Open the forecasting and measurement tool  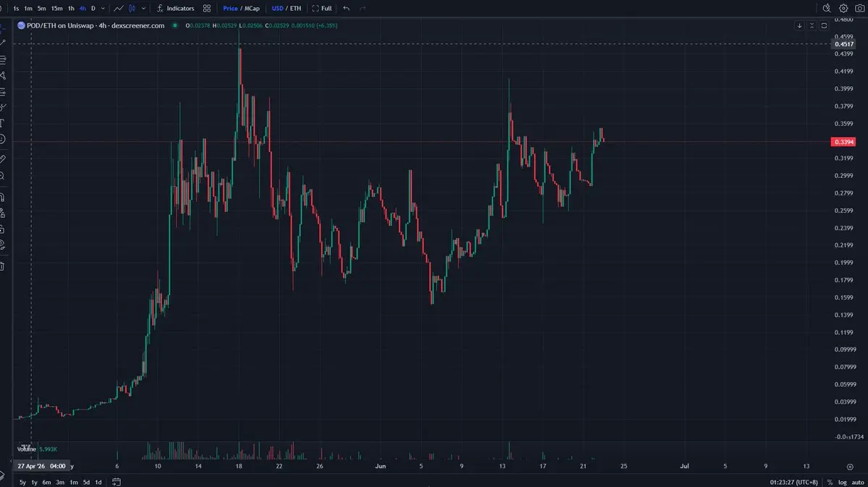click(x=3, y=91)
